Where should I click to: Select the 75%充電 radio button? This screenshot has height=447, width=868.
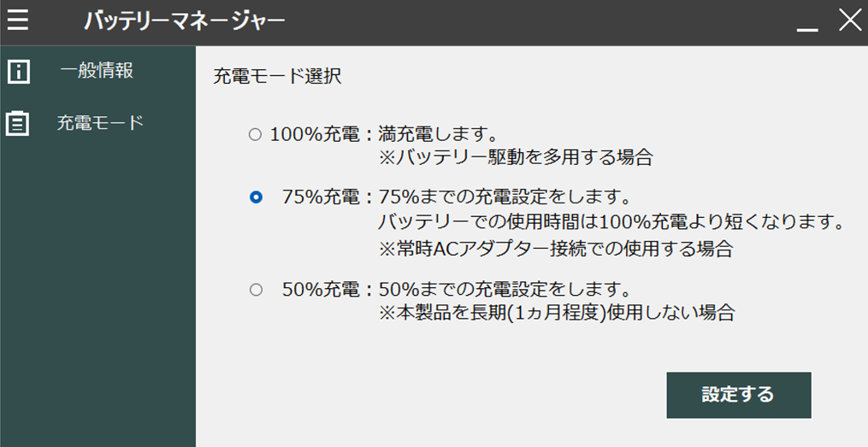pos(255,197)
